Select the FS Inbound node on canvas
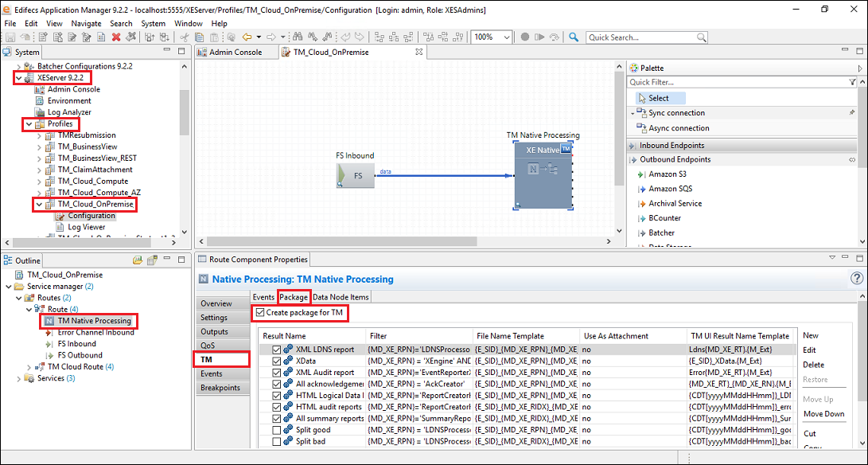 [x=356, y=175]
